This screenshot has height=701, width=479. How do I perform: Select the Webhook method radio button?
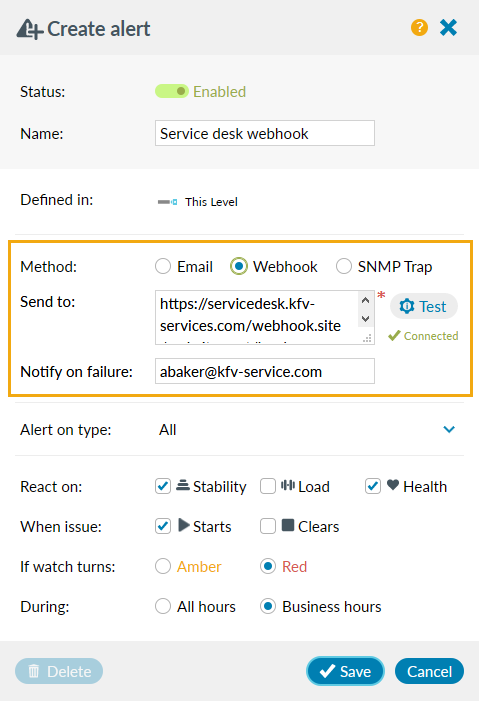click(239, 266)
